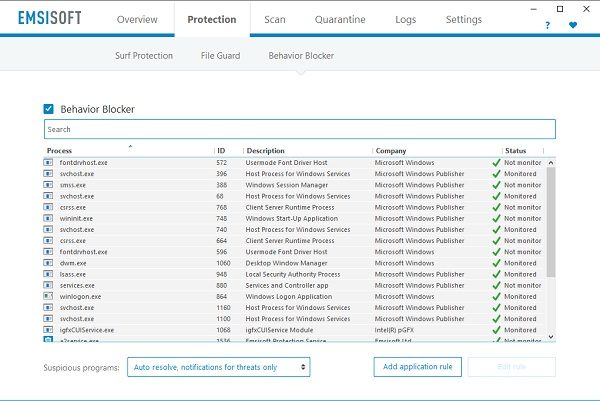Switch to the Overview tab

click(x=137, y=20)
